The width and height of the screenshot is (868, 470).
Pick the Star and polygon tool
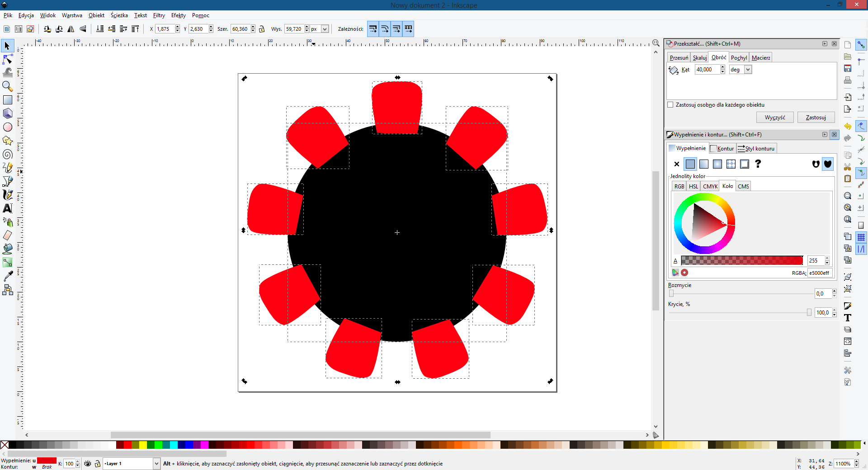pos(8,141)
